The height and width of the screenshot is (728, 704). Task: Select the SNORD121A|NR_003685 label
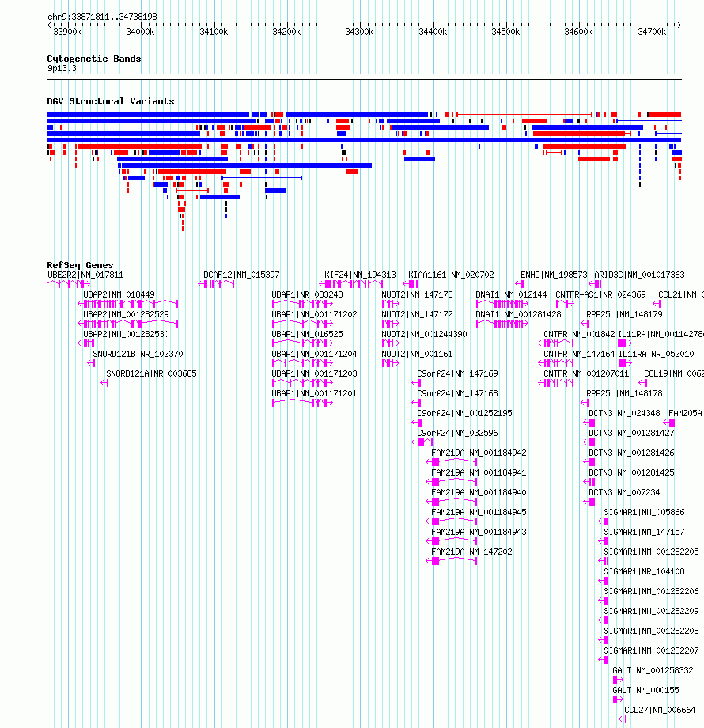click(151, 373)
